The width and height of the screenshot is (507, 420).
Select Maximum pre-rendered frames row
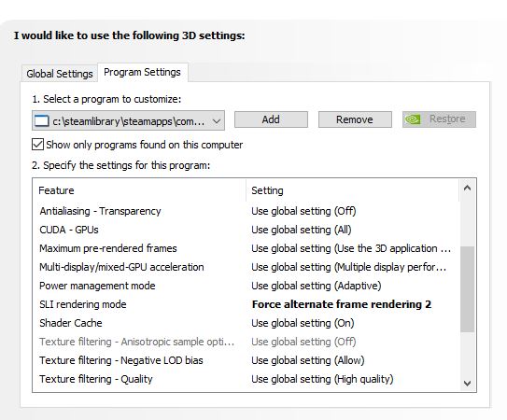point(246,248)
